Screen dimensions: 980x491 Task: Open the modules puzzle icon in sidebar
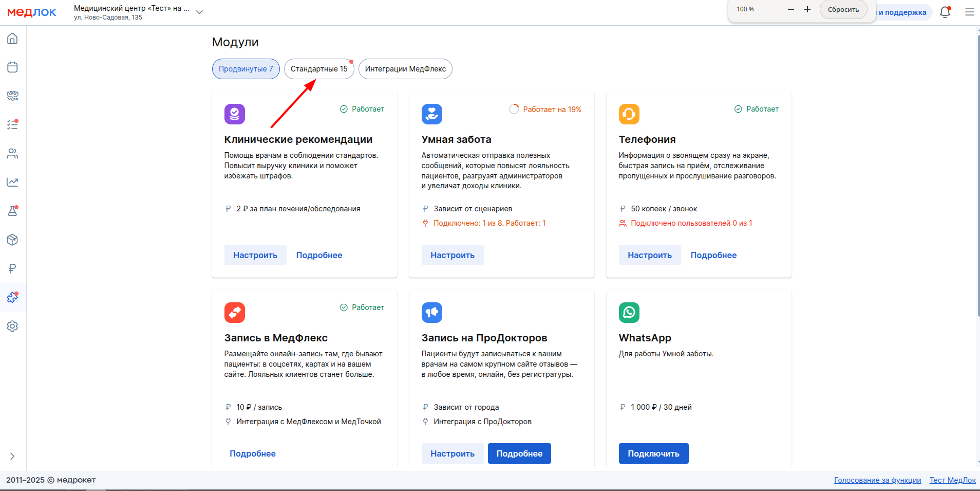point(12,297)
